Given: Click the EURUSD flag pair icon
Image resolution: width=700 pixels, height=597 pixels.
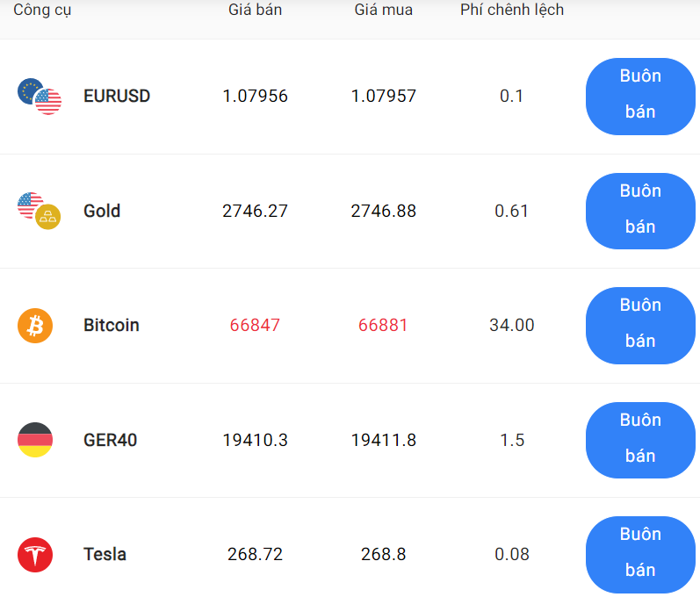Looking at the screenshot, I should 40,97.
